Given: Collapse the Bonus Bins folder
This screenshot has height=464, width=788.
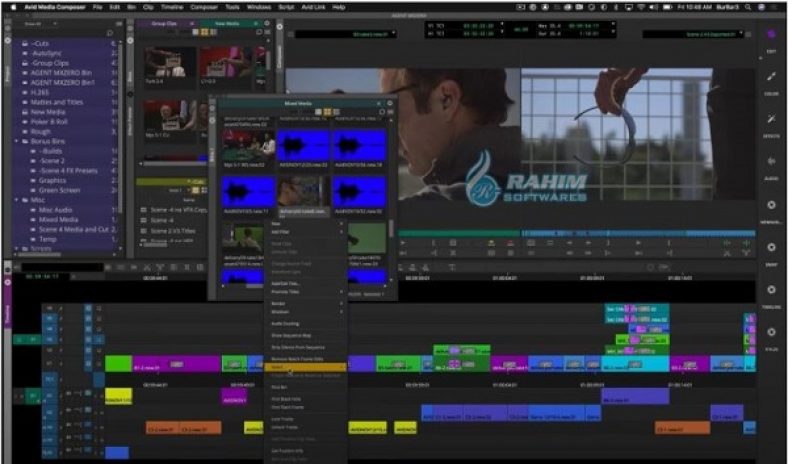Looking at the screenshot, I should 17,141.
